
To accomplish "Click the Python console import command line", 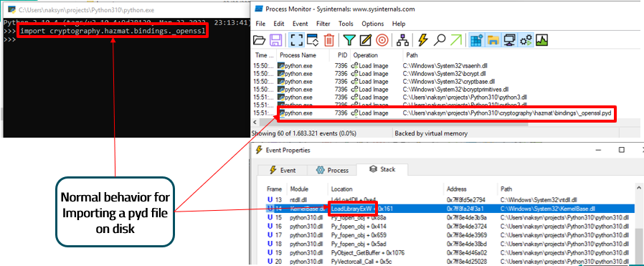I will [x=112, y=32].
